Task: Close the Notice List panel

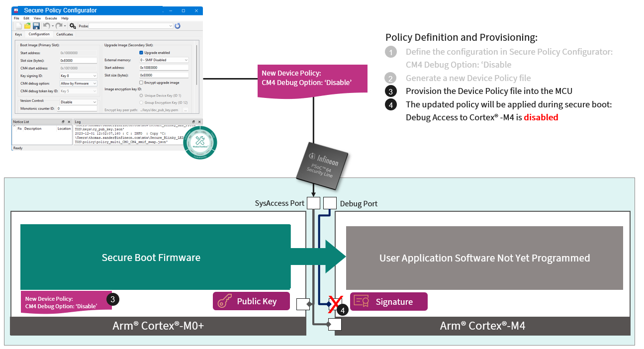Action: 69,122
